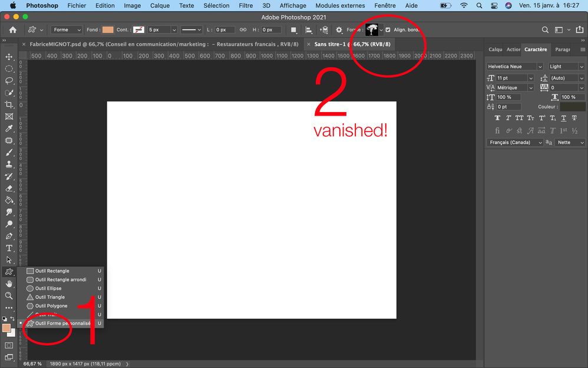The width and height of the screenshot is (588, 368).
Task: Select the Pen tool
Action: (x=9, y=236)
